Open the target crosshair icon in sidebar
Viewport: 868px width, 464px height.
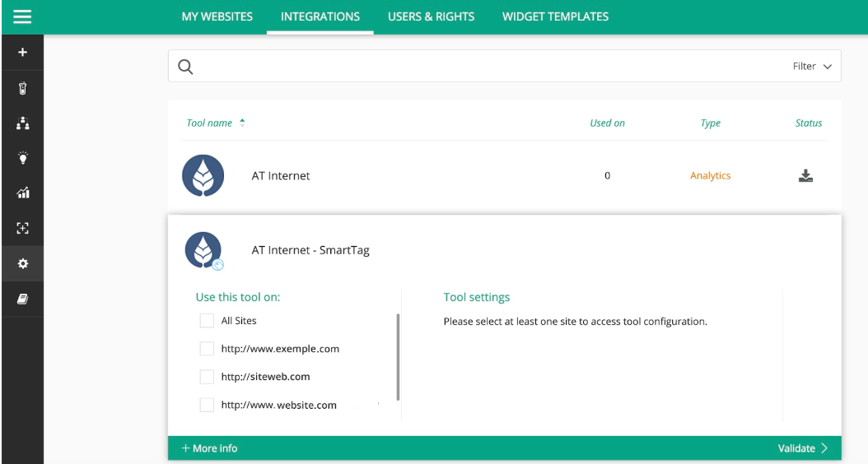[22, 228]
